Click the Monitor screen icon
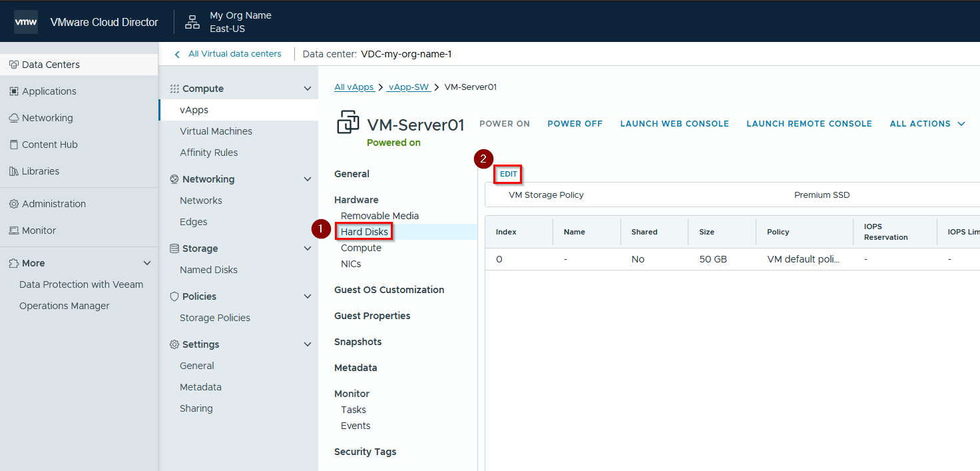The width and height of the screenshot is (980, 471). [x=14, y=231]
